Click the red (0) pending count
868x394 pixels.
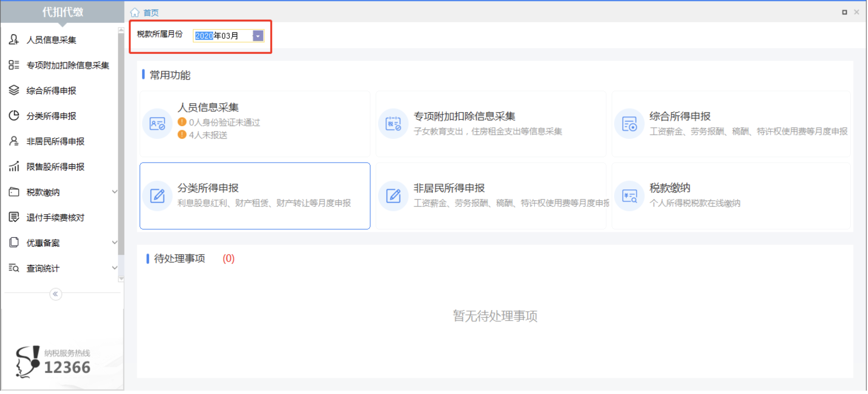pyautogui.click(x=229, y=259)
